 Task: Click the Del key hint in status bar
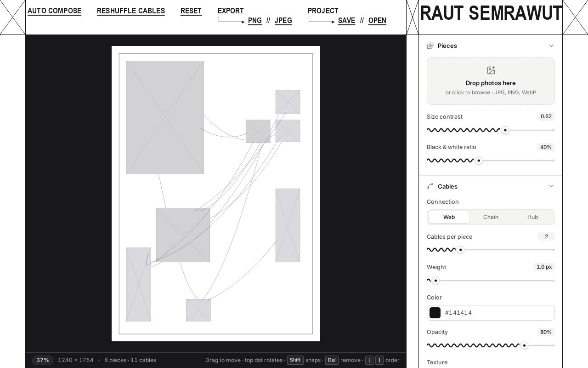click(x=332, y=360)
